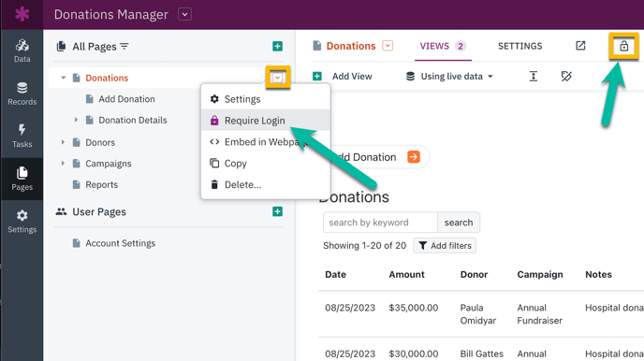This screenshot has height=361, width=644.
Task: Select the Donations page in tree
Action: pyautogui.click(x=107, y=78)
